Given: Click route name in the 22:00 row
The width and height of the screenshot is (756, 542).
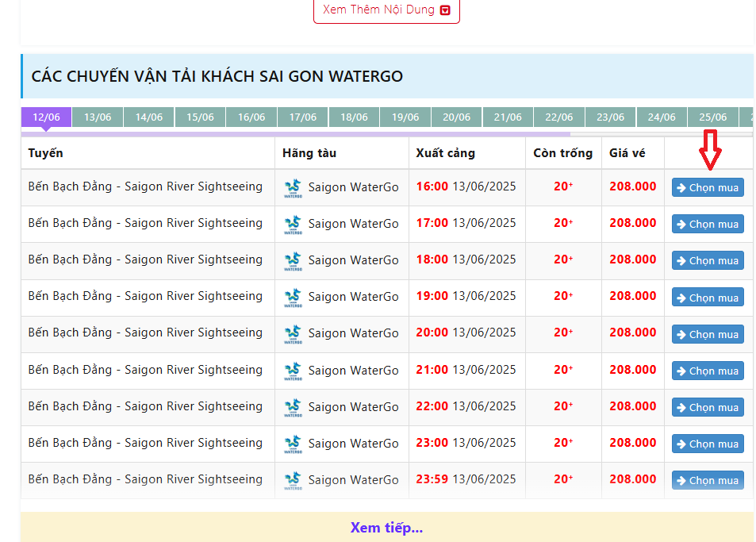Looking at the screenshot, I should click(x=145, y=406).
